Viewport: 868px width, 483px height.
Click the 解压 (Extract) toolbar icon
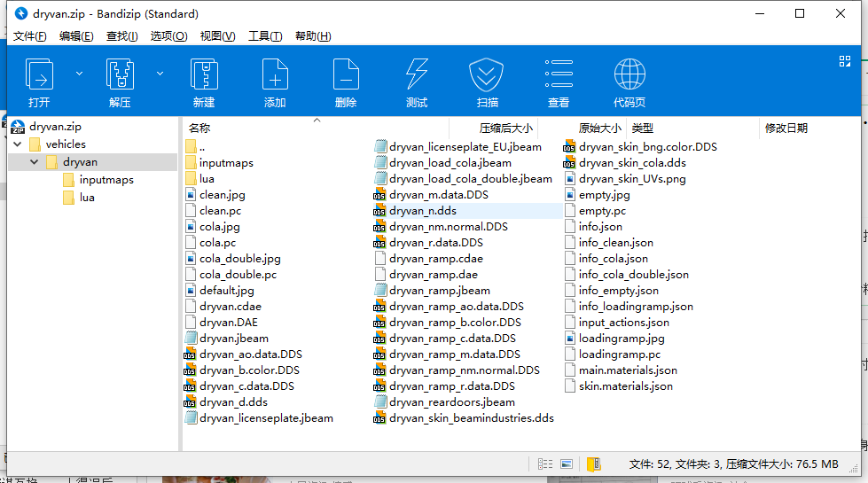pyautogui.click(x=120, y=74)
